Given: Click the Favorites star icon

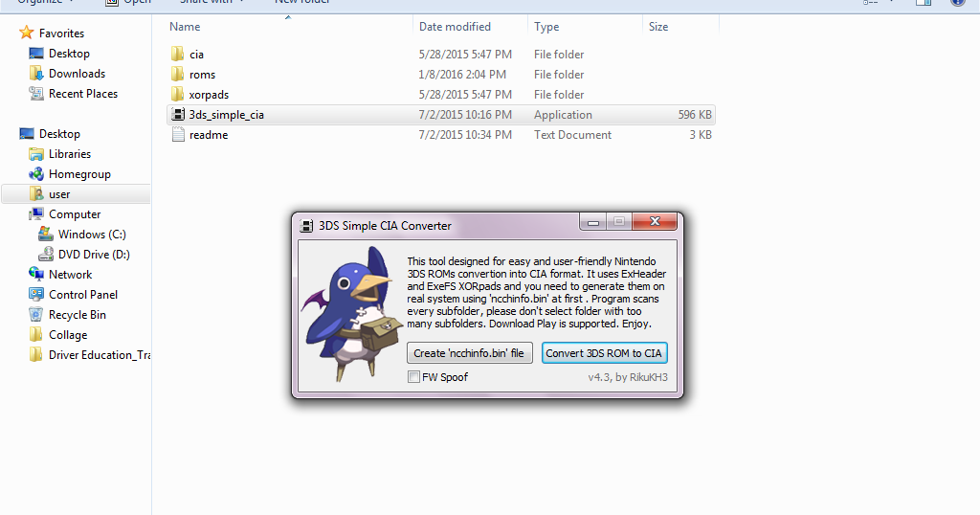Looking at the screenshot, I should (x=26, y=33).
